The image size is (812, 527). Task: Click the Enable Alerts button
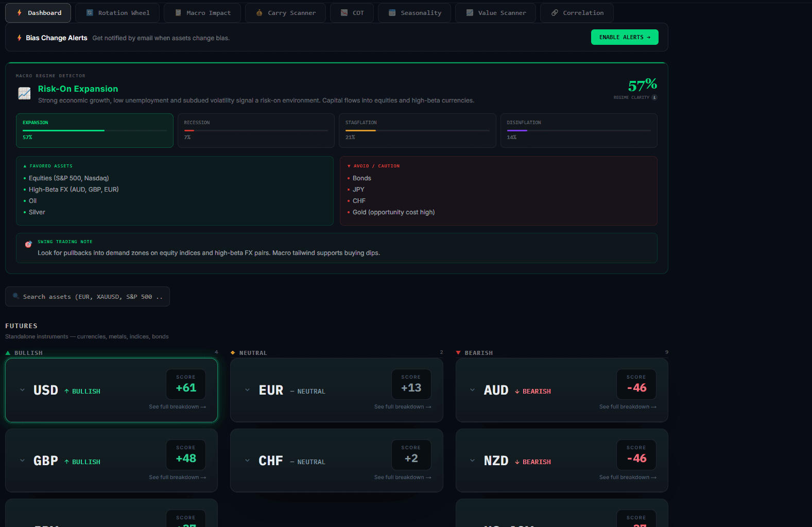[625, 37]
